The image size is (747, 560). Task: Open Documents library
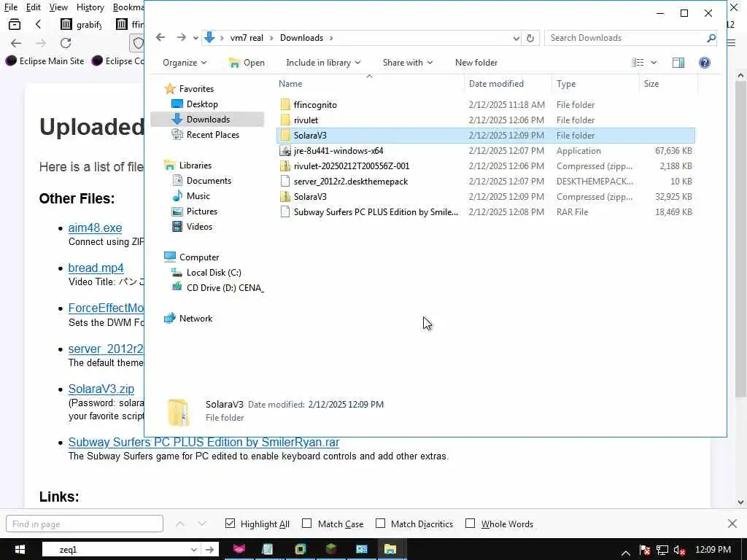pos(208,181)
